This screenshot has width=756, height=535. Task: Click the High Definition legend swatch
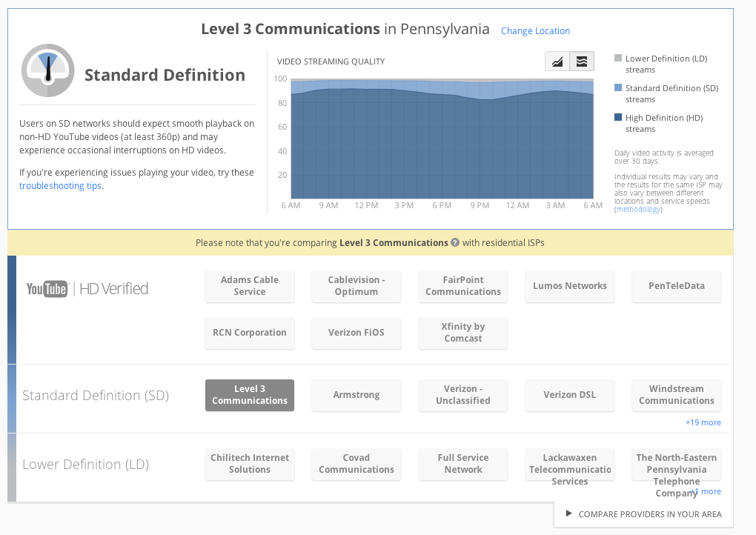point(618,118)
